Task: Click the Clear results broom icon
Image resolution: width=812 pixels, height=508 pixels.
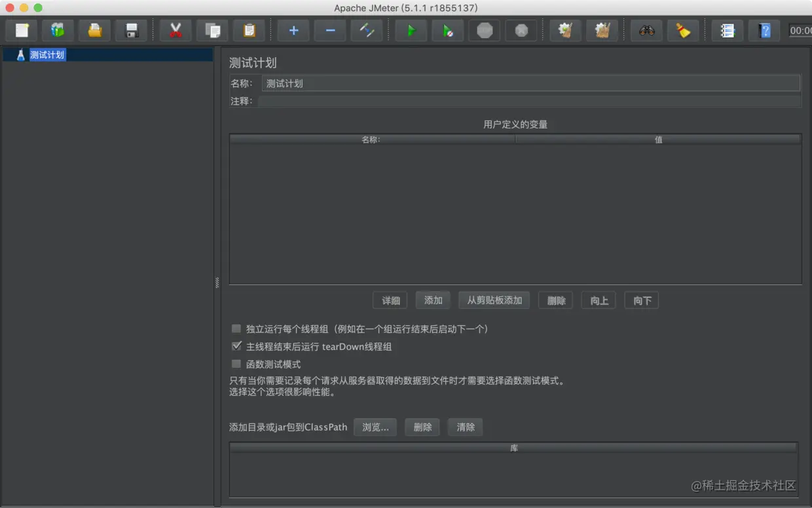Action: (x=566, y=30)
